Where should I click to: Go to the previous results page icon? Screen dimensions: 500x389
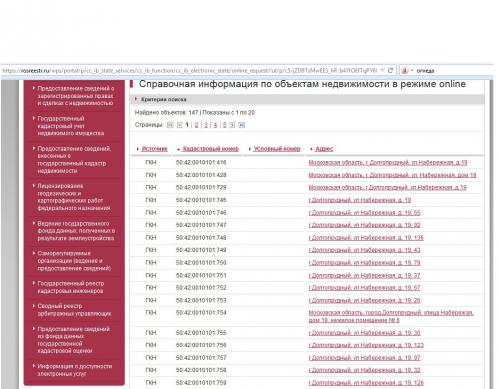coord(179,125)
